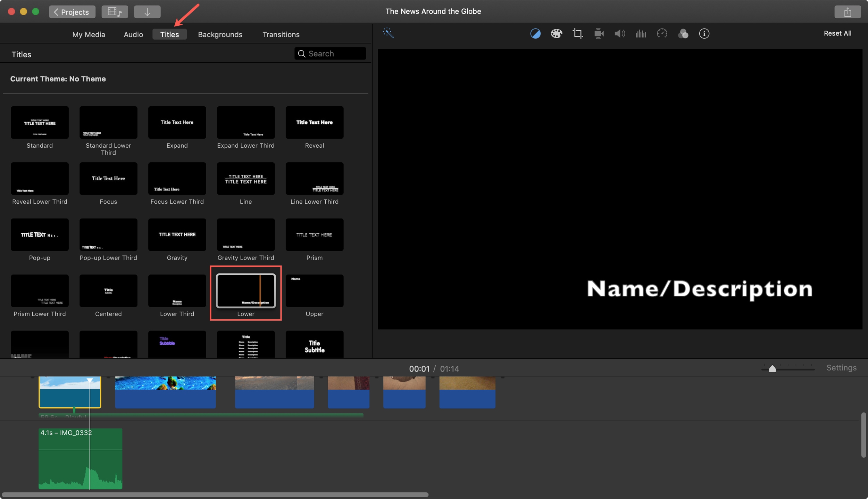
Task: Open the speedometer speed controls
Action: [x=662, y=33]
